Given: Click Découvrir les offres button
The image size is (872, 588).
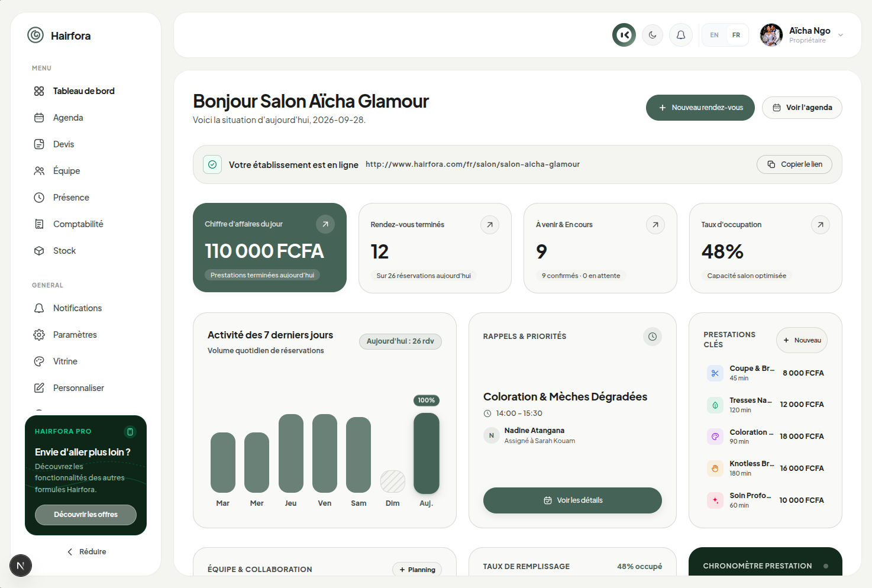Looking at the screenshot, I should [86, 515].
